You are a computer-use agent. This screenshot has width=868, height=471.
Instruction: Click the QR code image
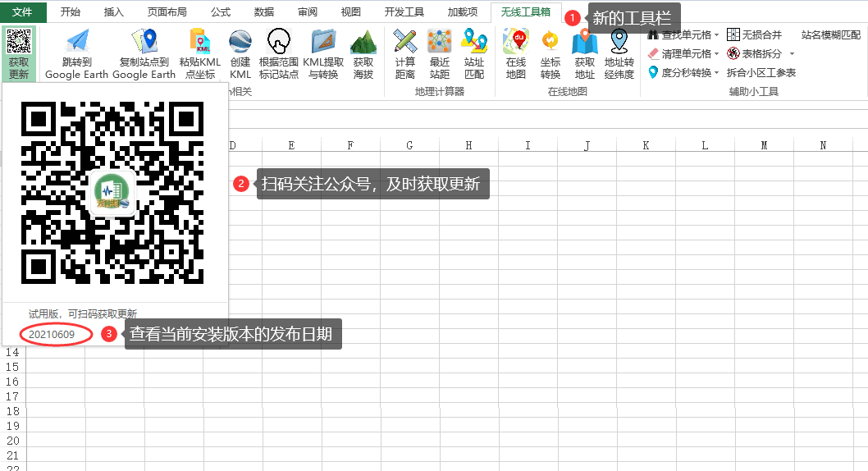click(112, 193)
